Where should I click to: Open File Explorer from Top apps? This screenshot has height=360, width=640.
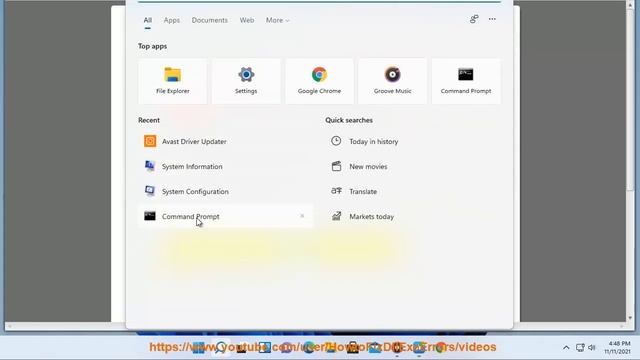click(x=173, y=81)
